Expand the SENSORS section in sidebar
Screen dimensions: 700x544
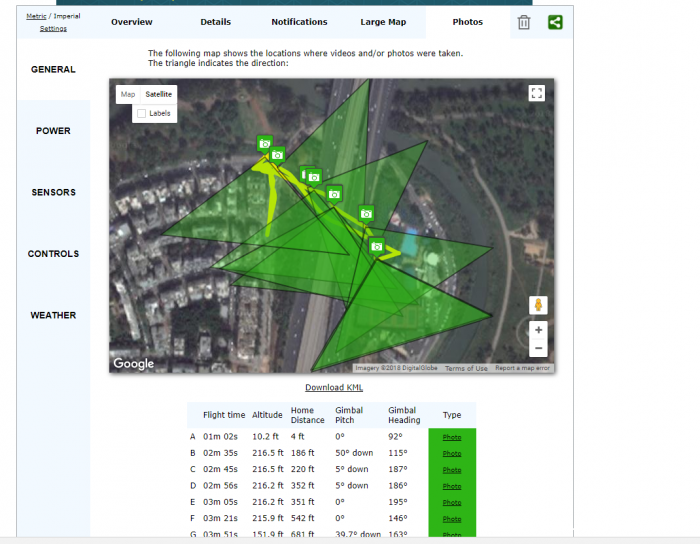53,192
